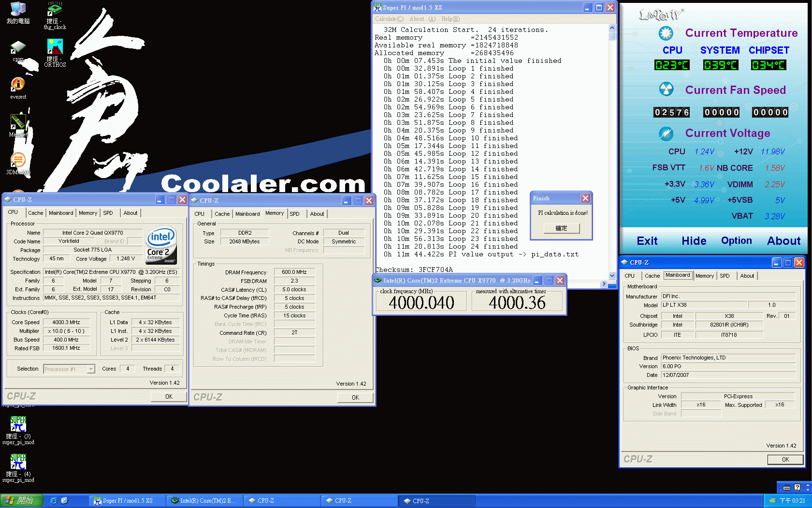Click the second quick launch icon
The height and width of the screenshot is (508, 812).
point(64,501)
